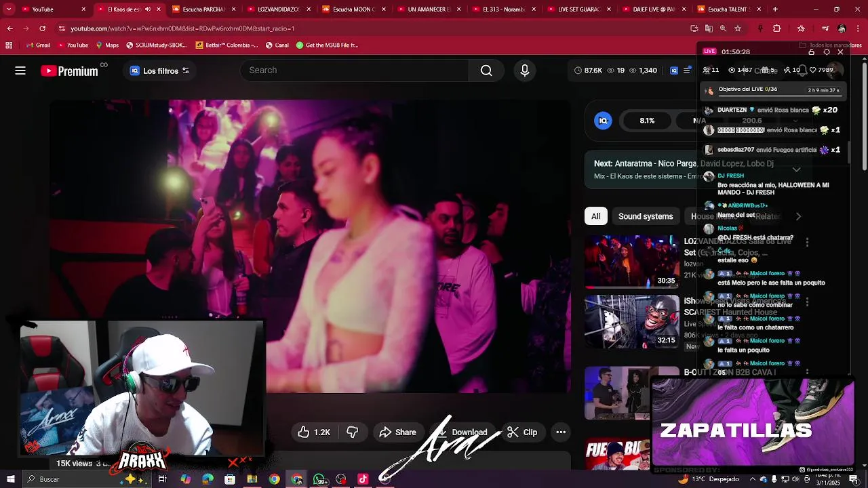Viewport: 868px width, 488px height.
Task: Open Task View in the taskbar
Action: click(x=163, y=479)
